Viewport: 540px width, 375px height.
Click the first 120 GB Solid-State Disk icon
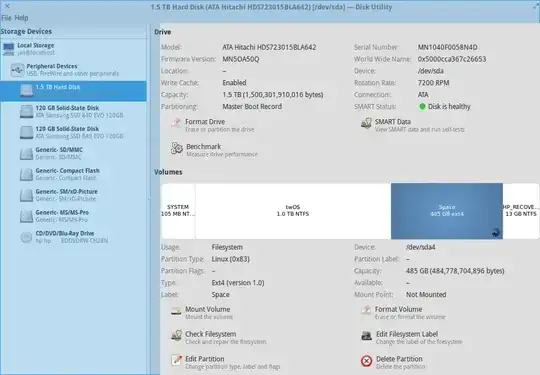tap(27, 112)
